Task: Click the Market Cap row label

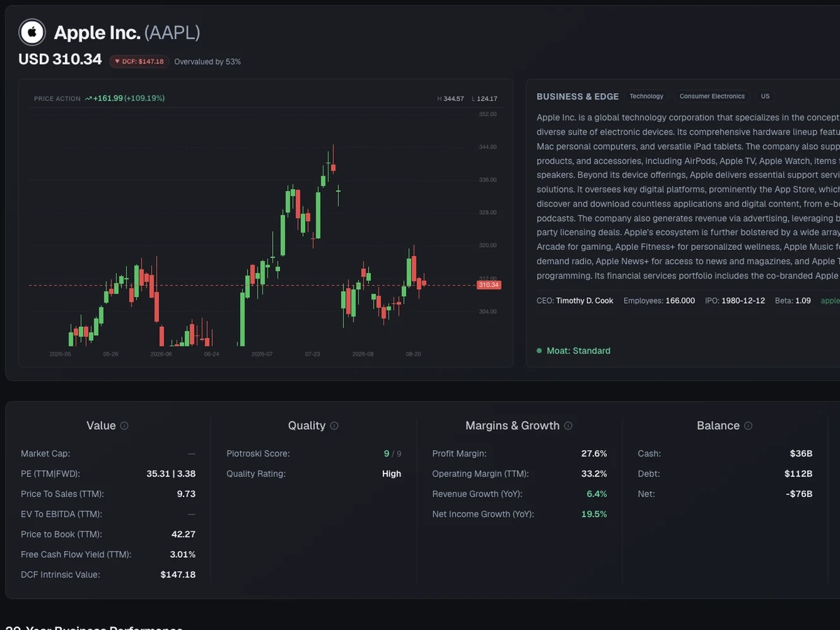Action: pos(45,454)
